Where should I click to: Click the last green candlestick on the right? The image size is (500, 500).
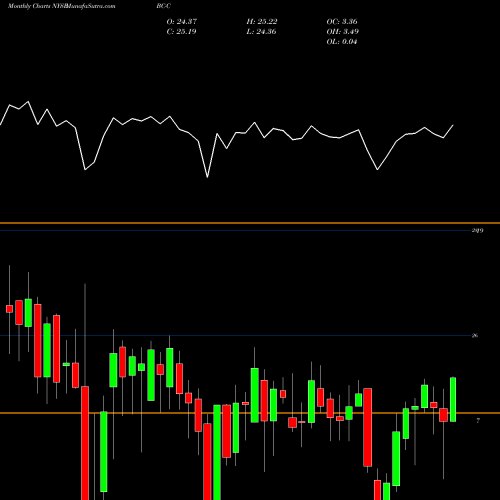(453, 400)
